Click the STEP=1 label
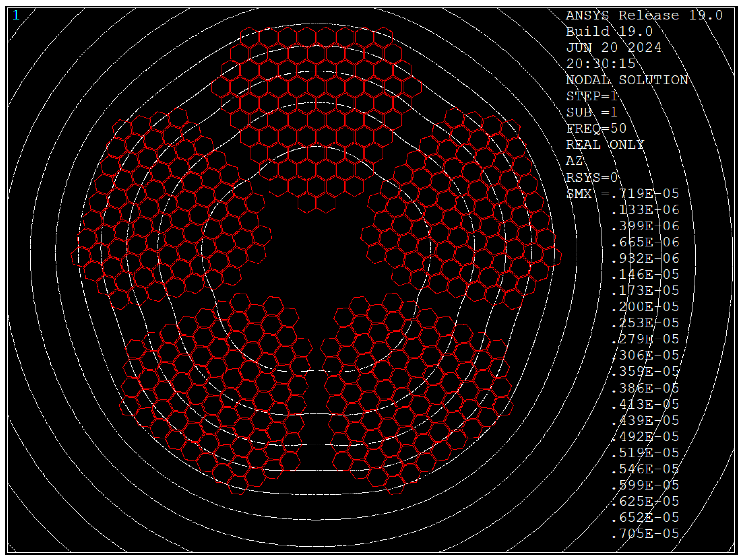 (592, 96)
